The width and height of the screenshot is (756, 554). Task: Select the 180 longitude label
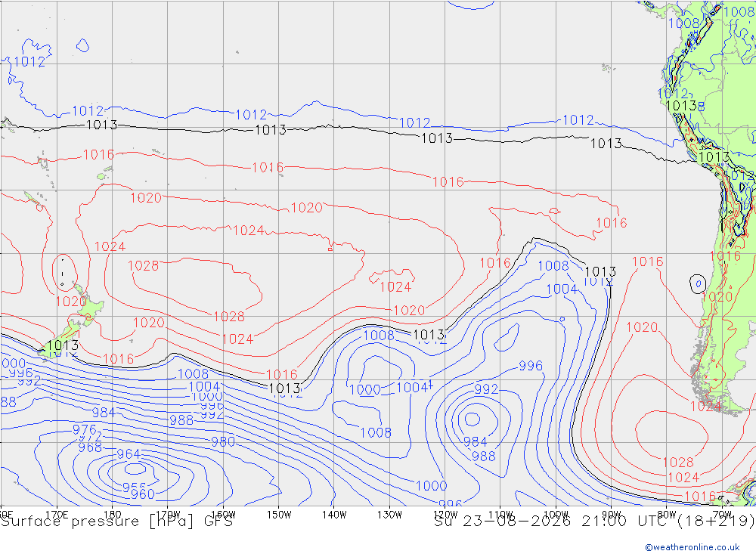pyautogui.click(x=113, y=515)
